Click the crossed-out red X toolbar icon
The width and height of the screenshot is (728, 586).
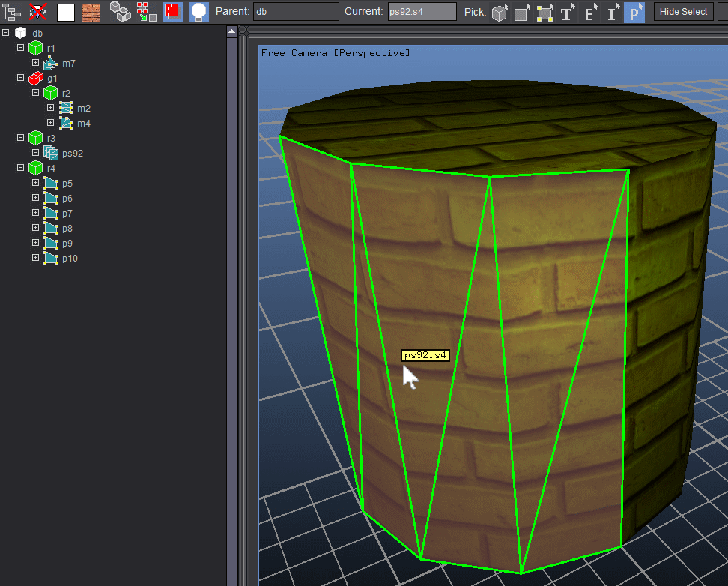click(38, 12)
